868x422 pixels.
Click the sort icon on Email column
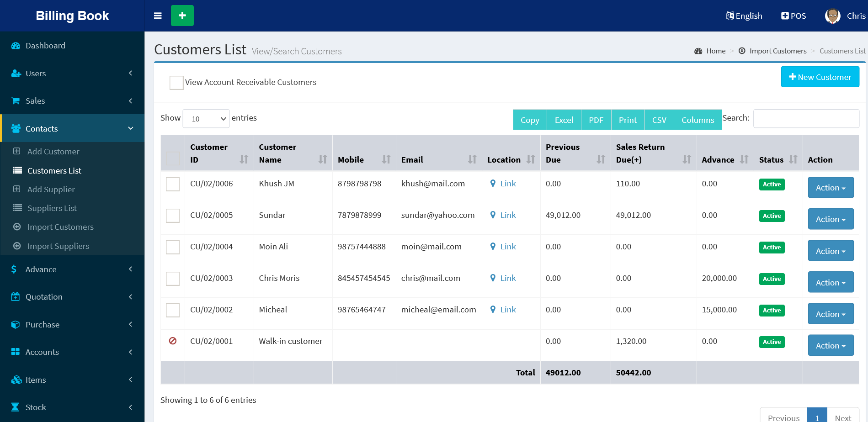pyautogui.click(x=472, y=159)
